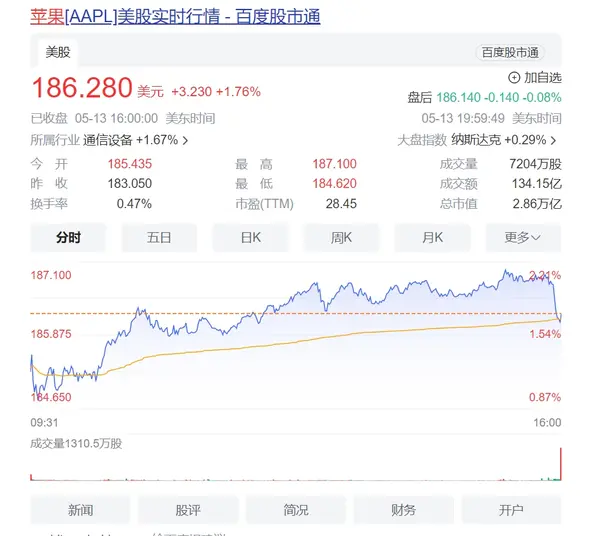Expand the 通信设备 industry chevron
This screenshot has width=600, height=536.
pos(185,140)
